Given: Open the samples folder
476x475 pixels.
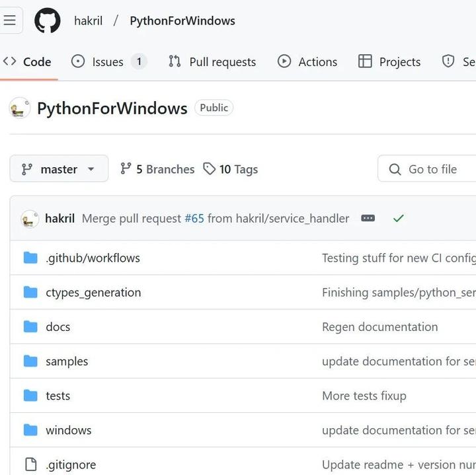Looking at the screenshot, I should tap(67, 361).
